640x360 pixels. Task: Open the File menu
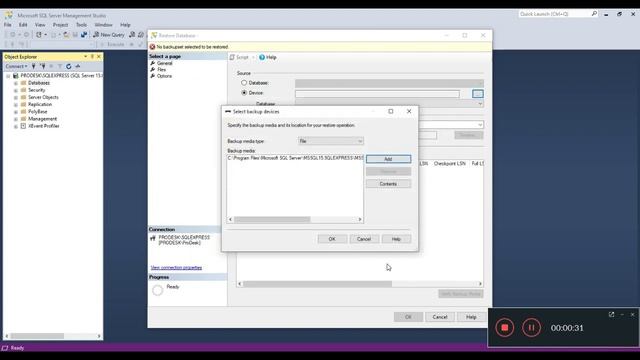[x=8, y=25]
